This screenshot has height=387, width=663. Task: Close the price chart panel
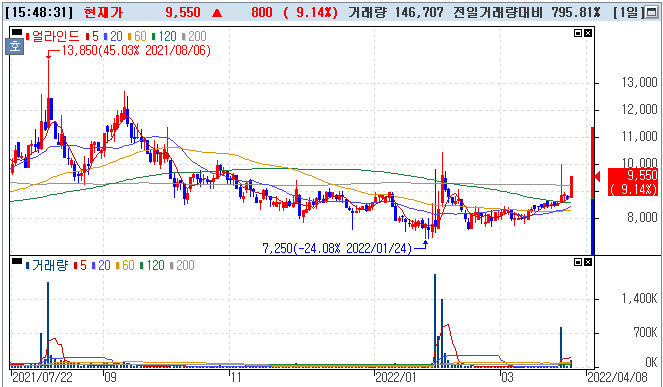pyautogui.click(x=588, y=33)
